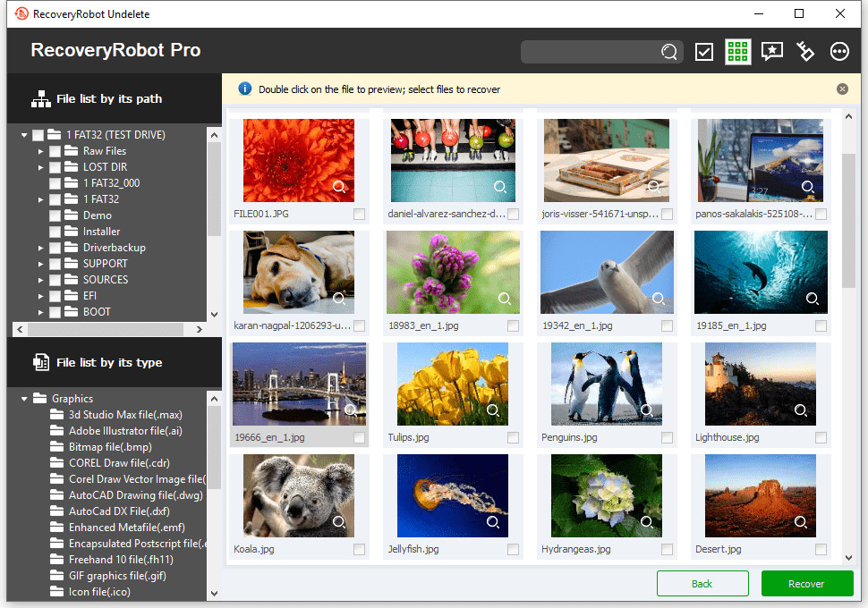Click the file-type document icon in header

pyautogui.click(x=41, y=362)
